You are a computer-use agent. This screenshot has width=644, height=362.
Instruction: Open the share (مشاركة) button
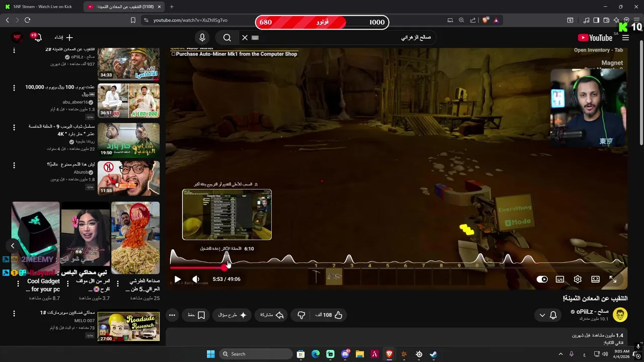(272, 315)
